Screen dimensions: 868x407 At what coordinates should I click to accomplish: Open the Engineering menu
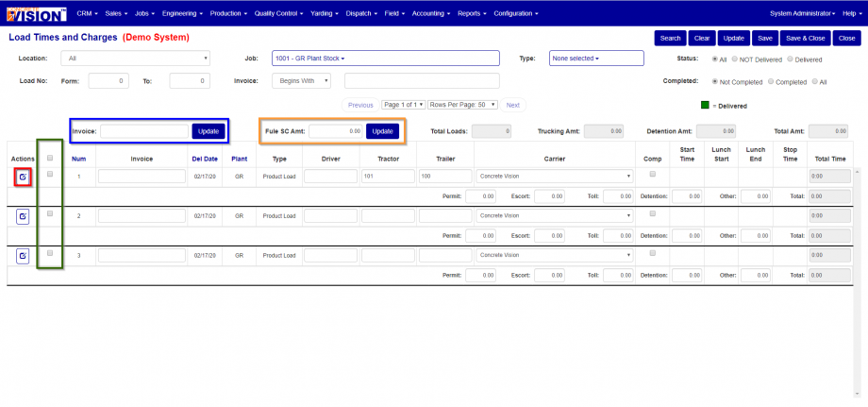[182, 13]
